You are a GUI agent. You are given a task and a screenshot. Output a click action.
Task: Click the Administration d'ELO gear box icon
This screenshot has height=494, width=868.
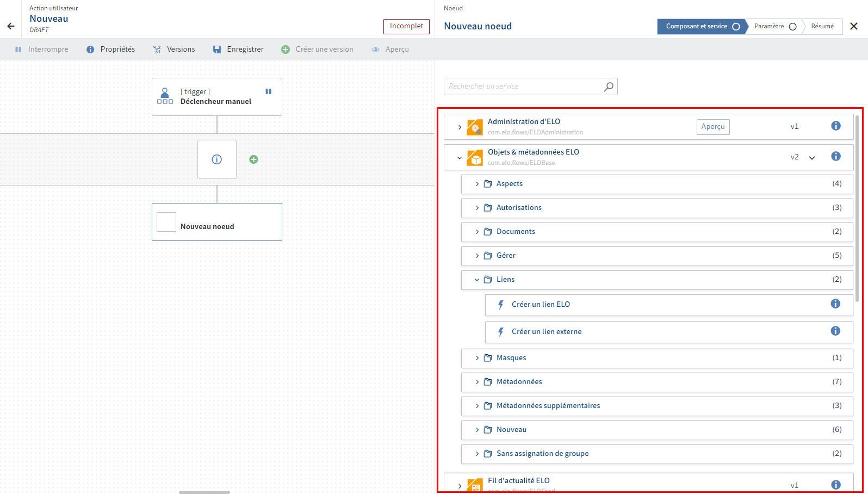475,127
